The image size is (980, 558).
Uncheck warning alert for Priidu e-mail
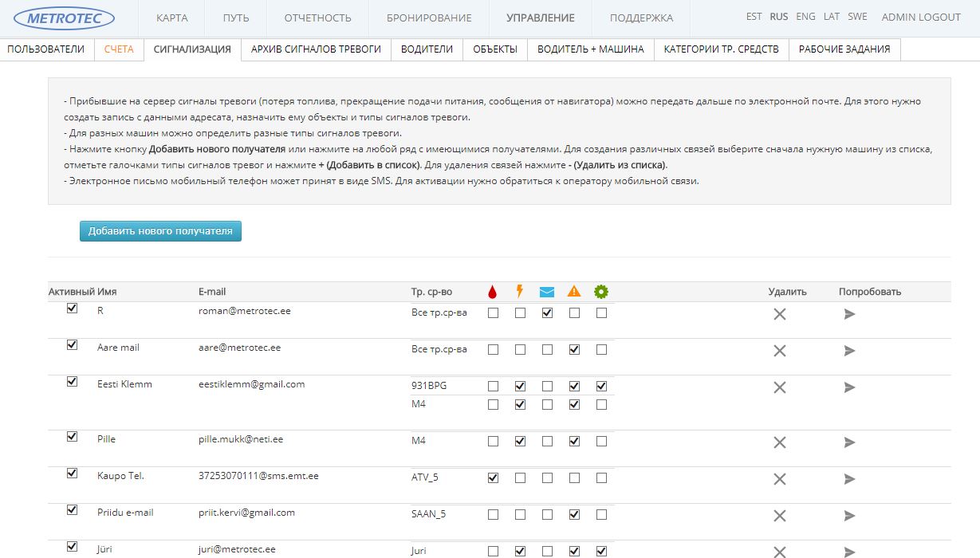click(574, 515)
